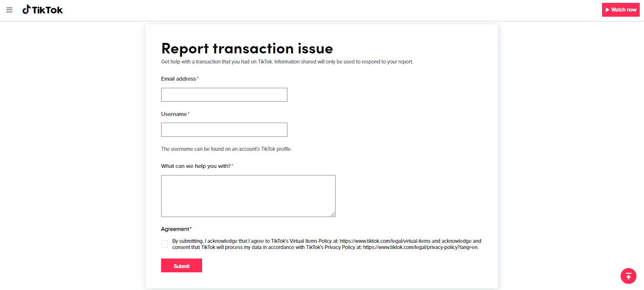
Task: Focus the Email address field
Action: point(224,94)
